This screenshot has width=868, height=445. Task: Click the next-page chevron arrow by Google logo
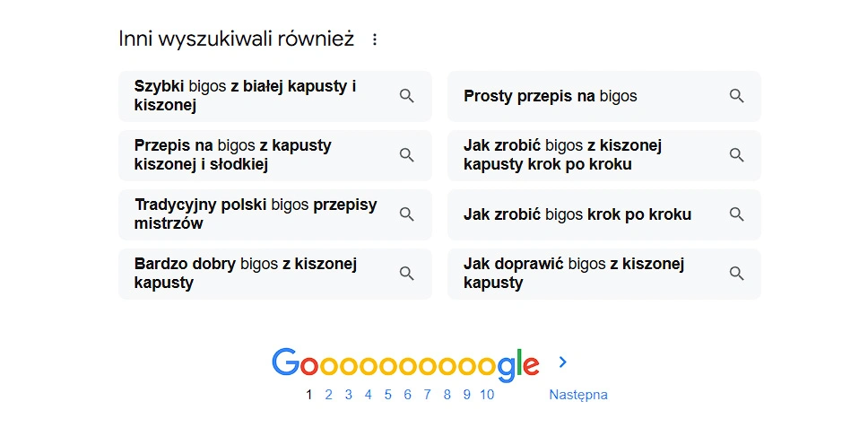[563, 362]
